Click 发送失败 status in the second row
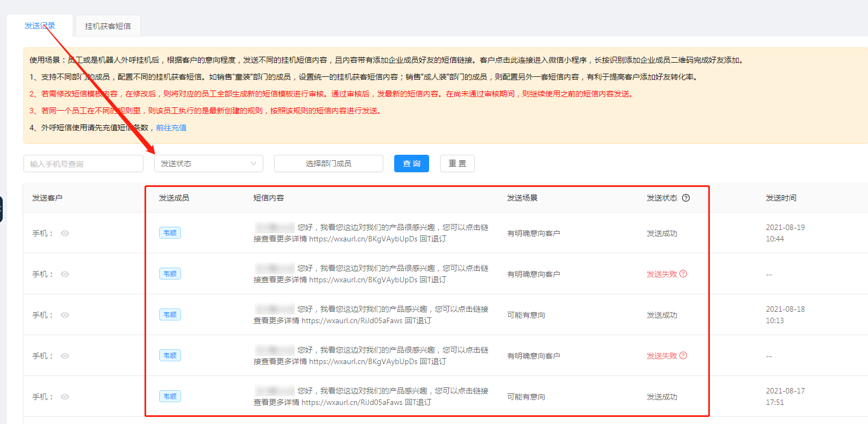The image size is (868, 424). [x=662, y=274]
